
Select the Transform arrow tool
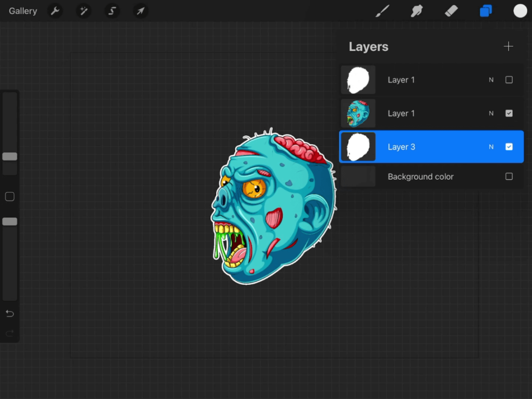click(140, 10)
